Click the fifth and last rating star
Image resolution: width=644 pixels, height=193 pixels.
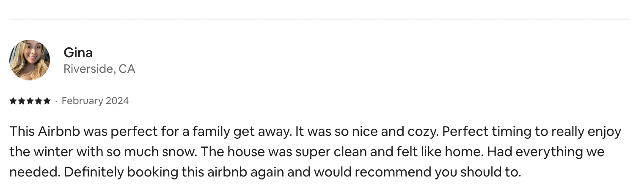point(46,101)
